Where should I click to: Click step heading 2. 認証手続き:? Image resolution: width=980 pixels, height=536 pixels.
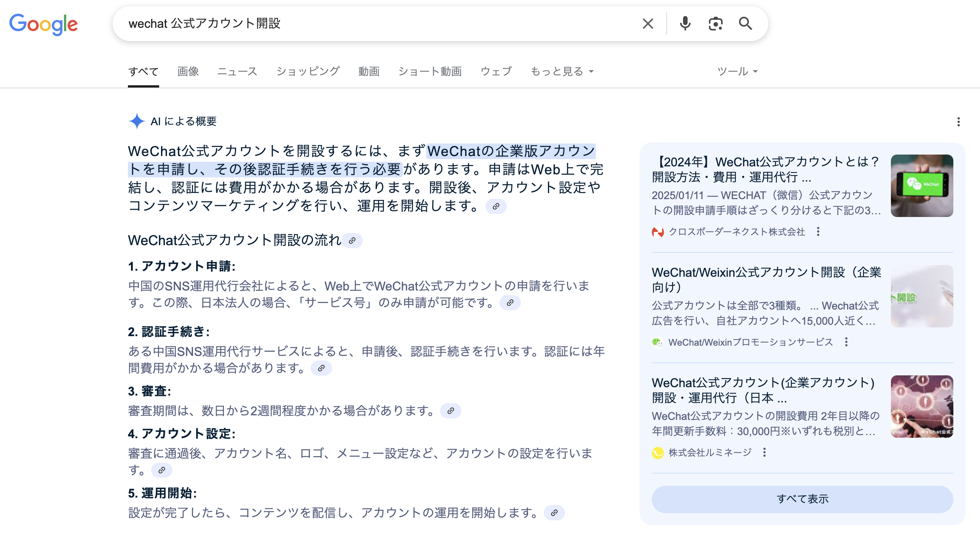tap(169, 332)
